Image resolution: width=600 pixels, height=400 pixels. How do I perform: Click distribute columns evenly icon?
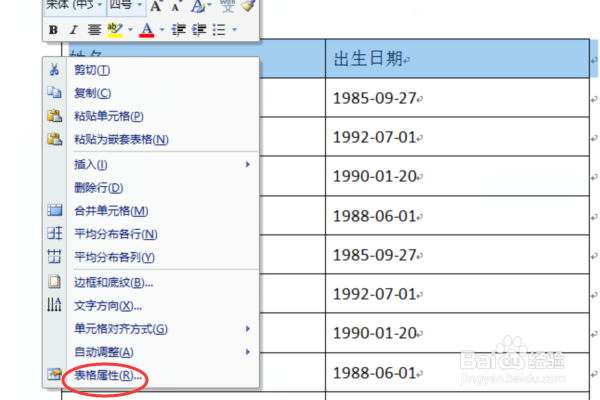coord(54,256)
